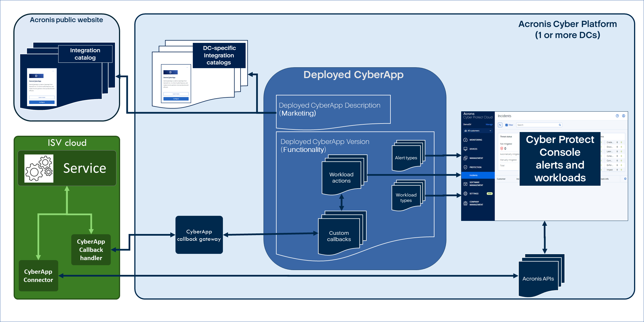Select the Workload actions block
The image size is (644, 322).
click(x=344, y=175)
